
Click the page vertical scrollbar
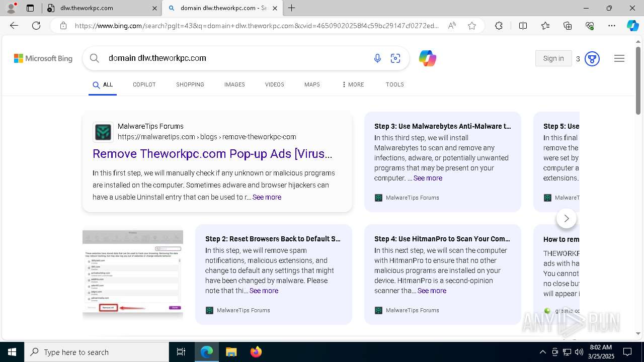(638, 80)
